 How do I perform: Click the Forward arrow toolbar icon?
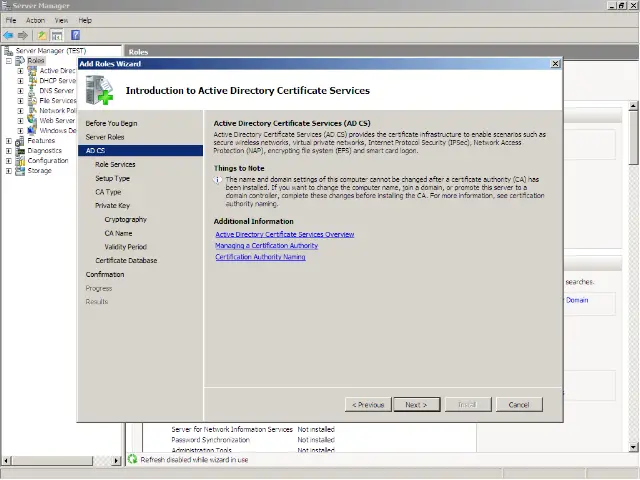coord(22,36)
